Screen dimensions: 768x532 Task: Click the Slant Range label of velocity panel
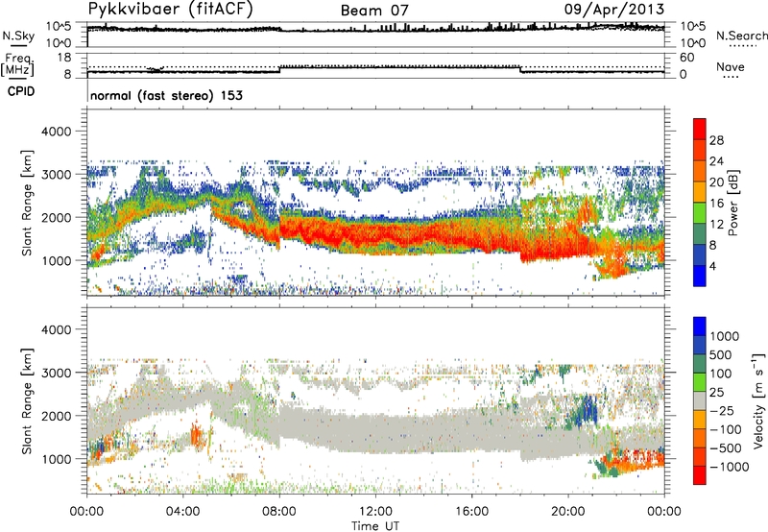point(27,401)
